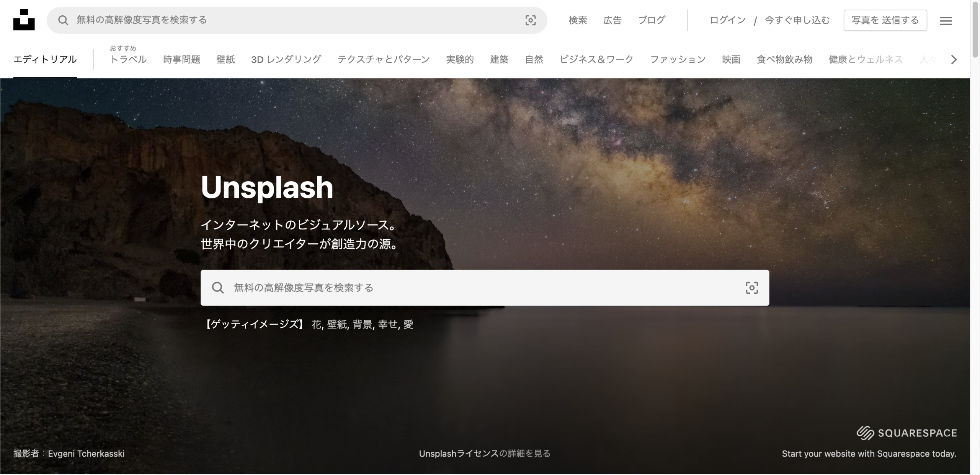The width and height of the screenshot is (980, 475).
Task: Click the Squarespace logo
Action: point(906,433)
